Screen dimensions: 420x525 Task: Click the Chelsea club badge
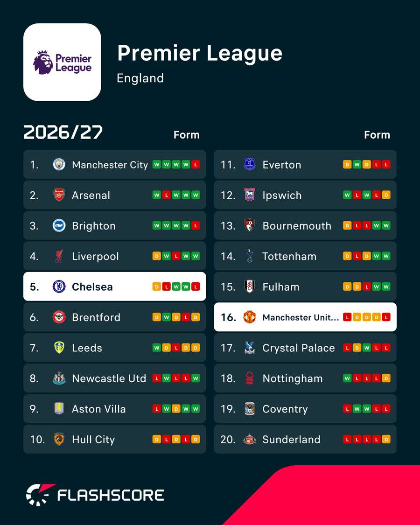(x=59, y=287)
